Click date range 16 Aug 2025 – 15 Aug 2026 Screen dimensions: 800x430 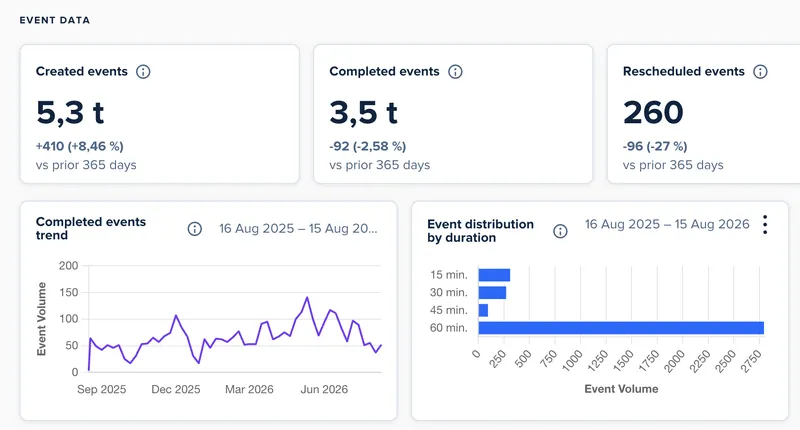coord(667,224)
